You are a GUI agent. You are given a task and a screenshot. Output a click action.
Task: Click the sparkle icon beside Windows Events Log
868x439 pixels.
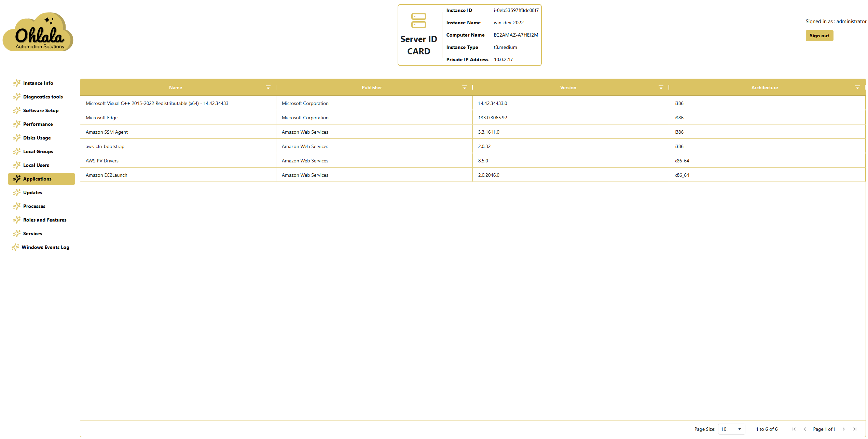(15, 247)
